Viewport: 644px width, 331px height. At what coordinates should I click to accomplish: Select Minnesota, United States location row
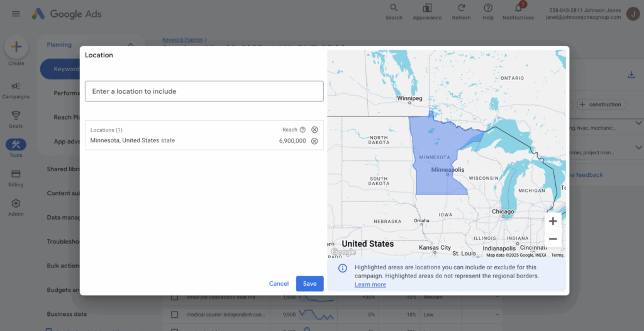click(x=204, y=141)
